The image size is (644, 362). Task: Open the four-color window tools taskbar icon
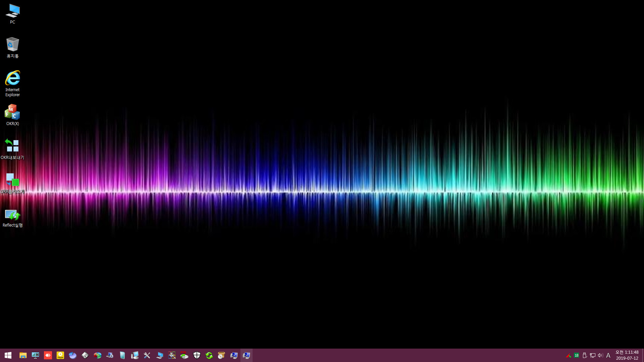tap(172, 355)
